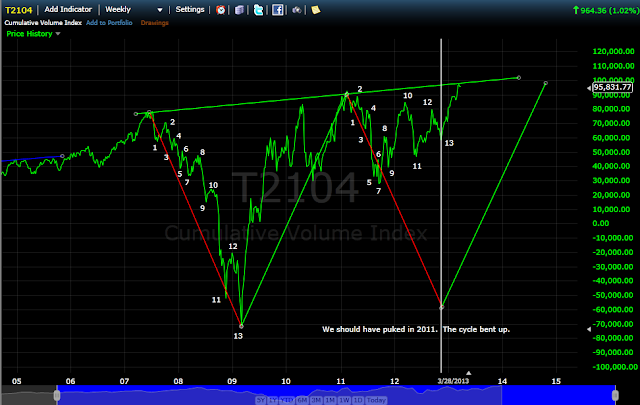
Task: Select the white vertical cursor line
Action: click(x=441, y=204)
